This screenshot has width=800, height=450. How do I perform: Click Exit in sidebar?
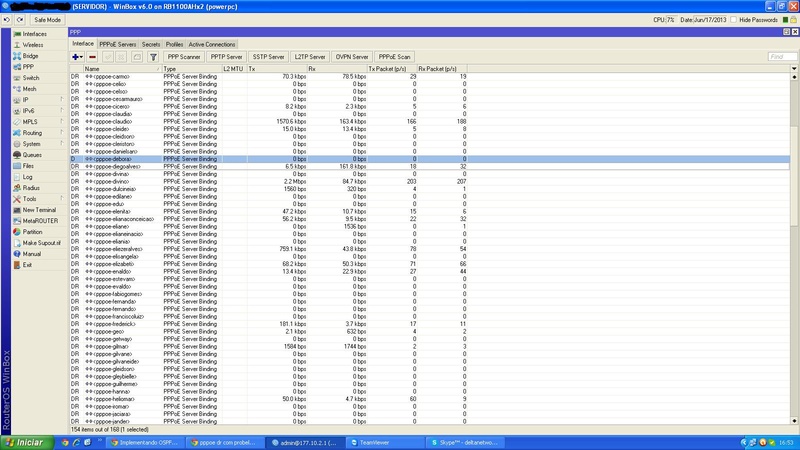click(27, 265)
